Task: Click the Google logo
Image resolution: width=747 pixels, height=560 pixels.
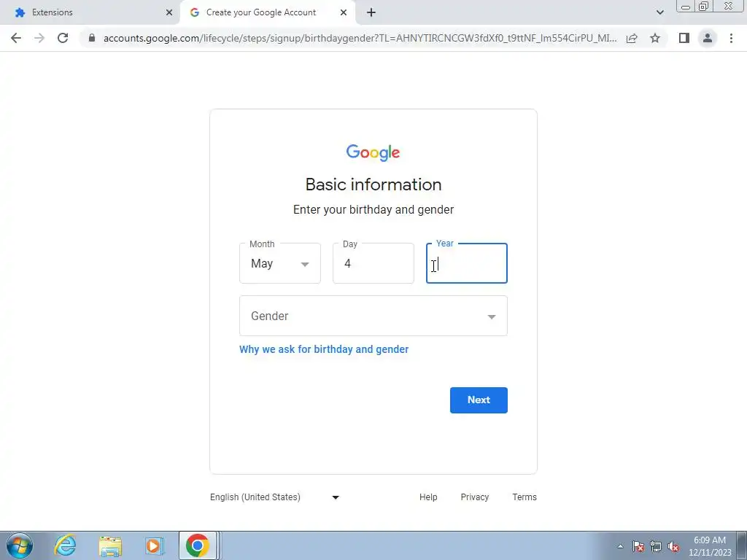Action: coord(373,152)
